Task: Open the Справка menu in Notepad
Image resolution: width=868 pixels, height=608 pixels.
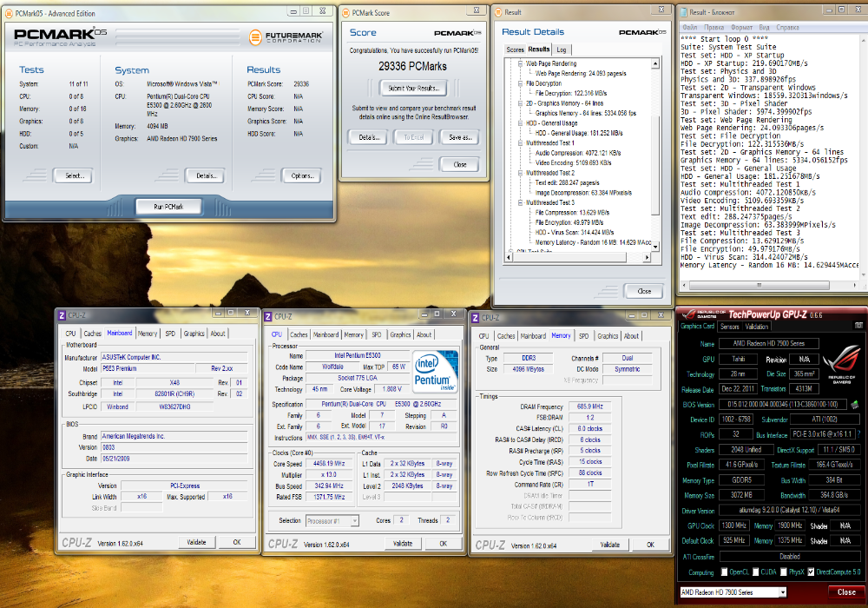Action: pos(788,27)
